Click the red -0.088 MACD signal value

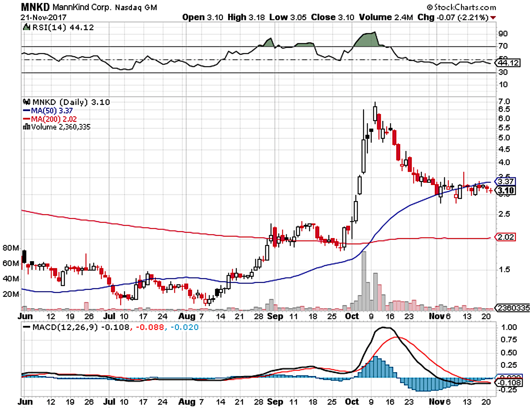[150, 327]
